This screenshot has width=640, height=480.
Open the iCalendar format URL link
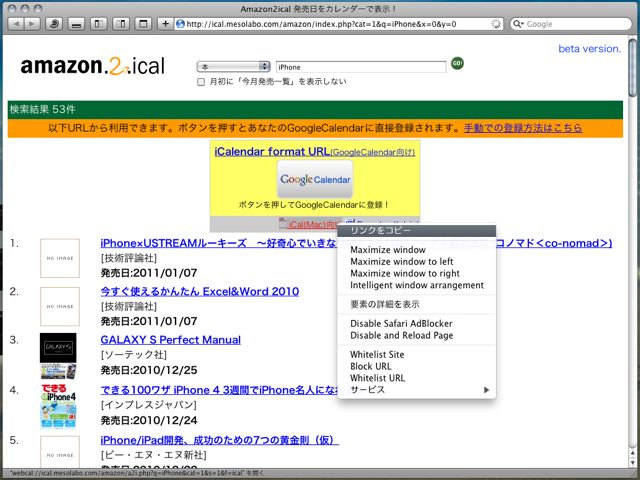pyautogui.click(x=315, y=151)
